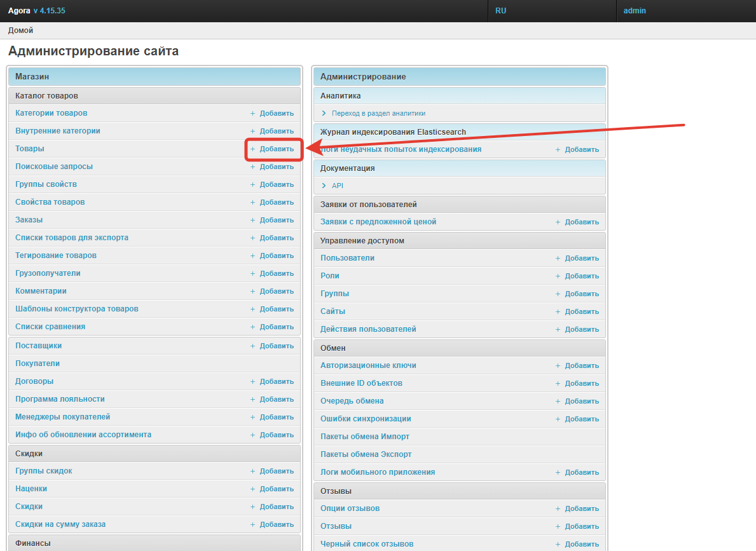This screenshot has height=551, width=756.
Task: Add a new Роли entry
Action: click(x=582, y=276)
